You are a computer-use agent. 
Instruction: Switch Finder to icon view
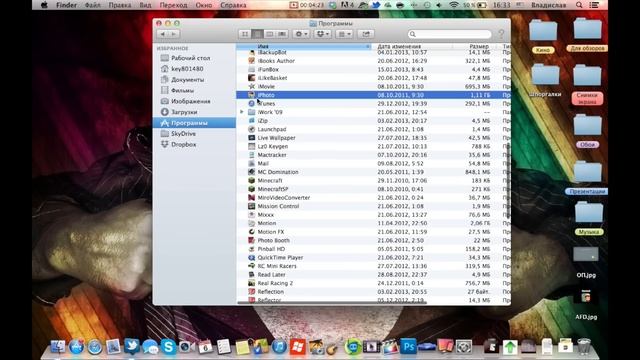245,34
